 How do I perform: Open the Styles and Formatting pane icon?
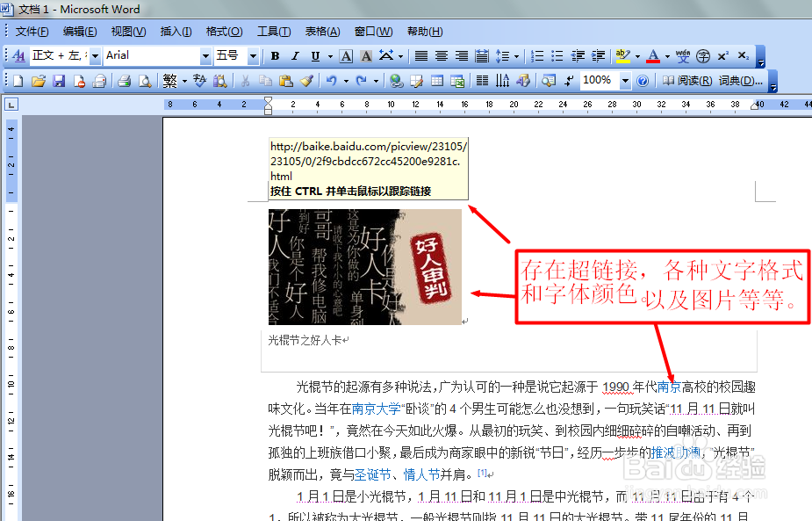[x=18, y=55]
